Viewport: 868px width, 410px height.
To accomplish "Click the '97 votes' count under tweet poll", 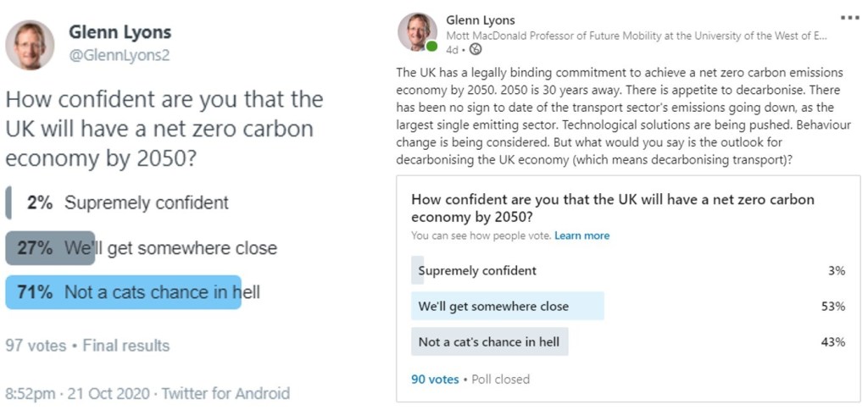I will 33,346.
